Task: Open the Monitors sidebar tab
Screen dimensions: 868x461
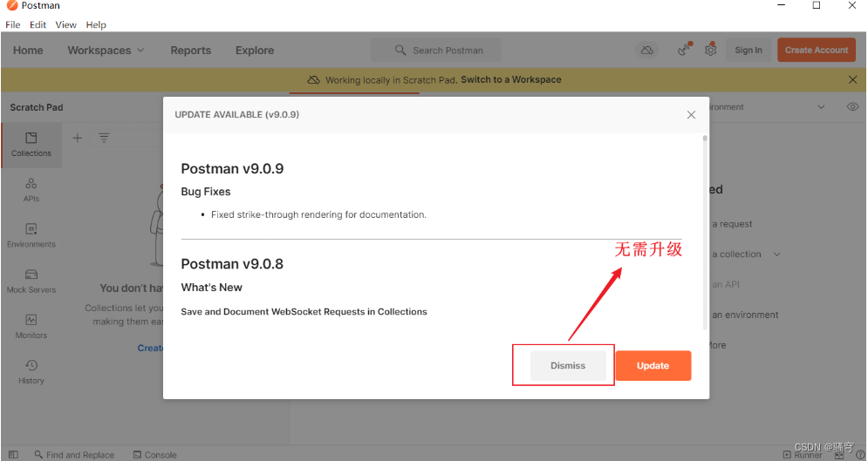Action: 31,326
